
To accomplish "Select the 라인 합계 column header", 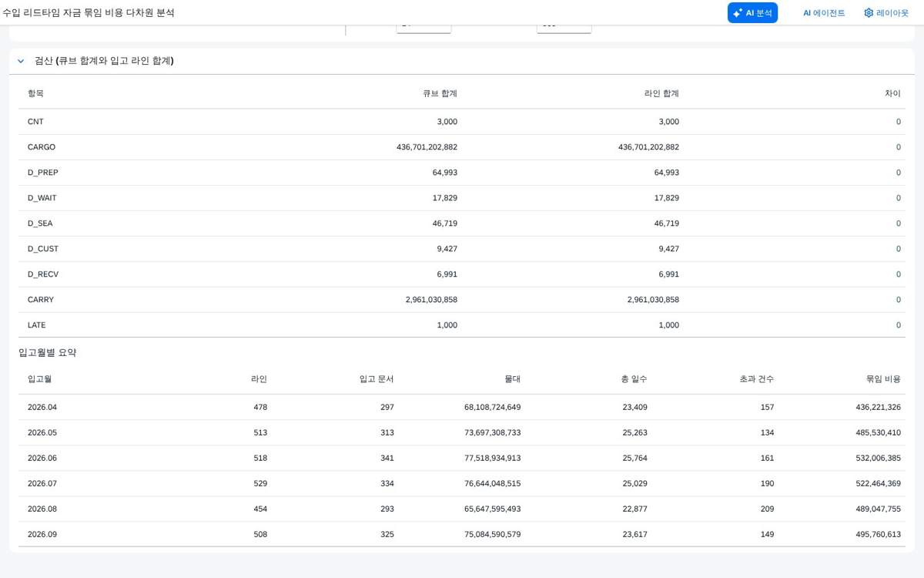I will [661, 93].
